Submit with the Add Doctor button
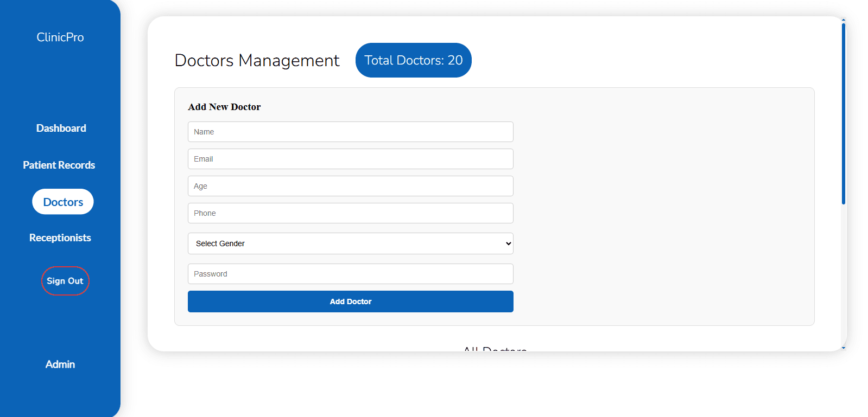 [350, 301]
